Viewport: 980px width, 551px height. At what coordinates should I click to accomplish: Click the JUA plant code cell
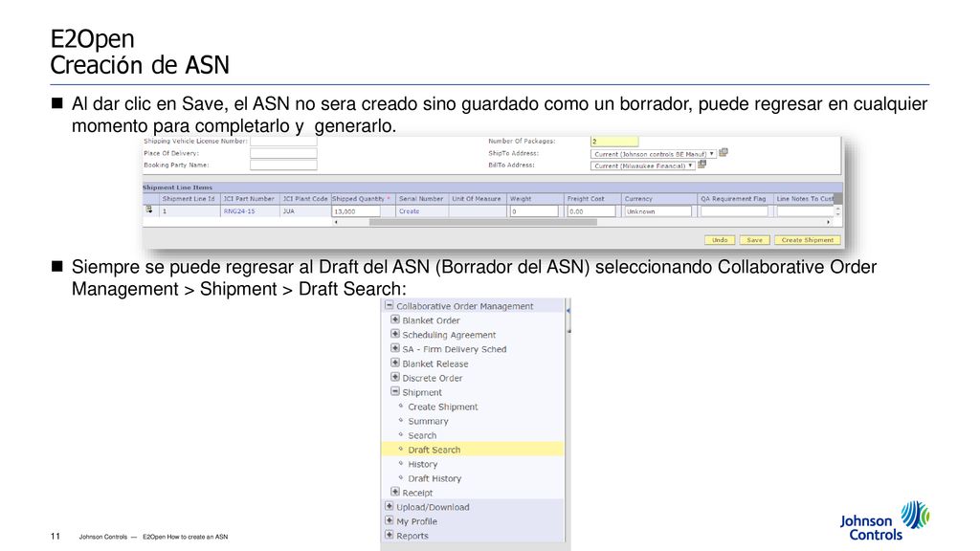tap(288, 211)
